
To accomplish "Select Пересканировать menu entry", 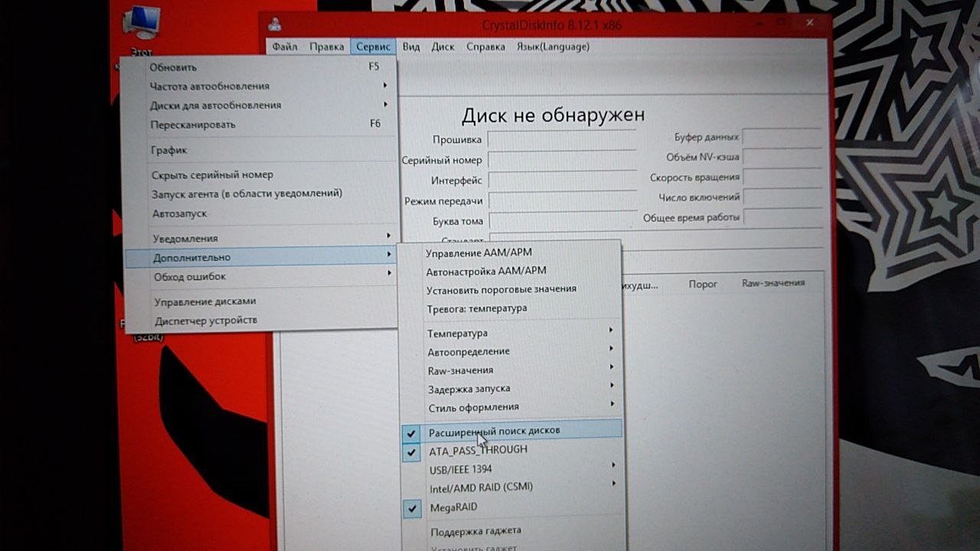I will pyautogui.click(x=259, y=125).
